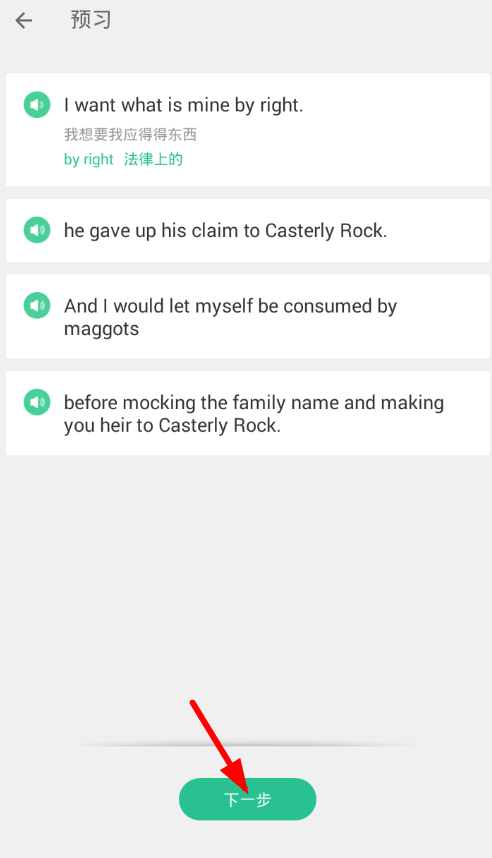Play audio for "before mocking the family name"
Viewport: 492px width, 858px height.
(37, 402)
